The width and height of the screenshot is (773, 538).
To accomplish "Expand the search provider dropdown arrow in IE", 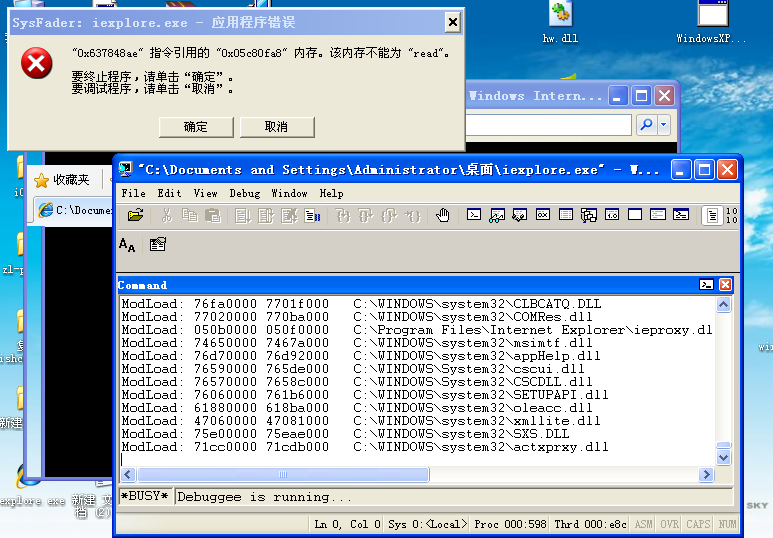I will pos(664,125).
